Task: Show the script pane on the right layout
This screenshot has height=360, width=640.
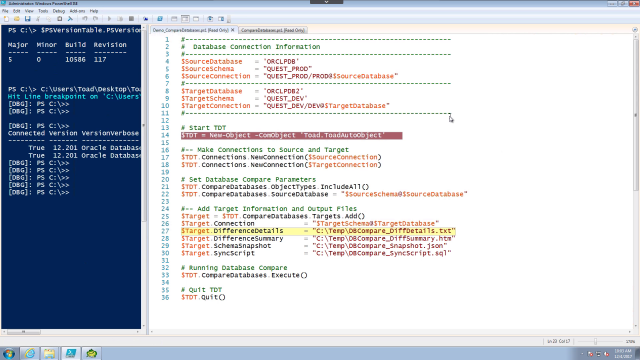Action: [x=185, y=19]
